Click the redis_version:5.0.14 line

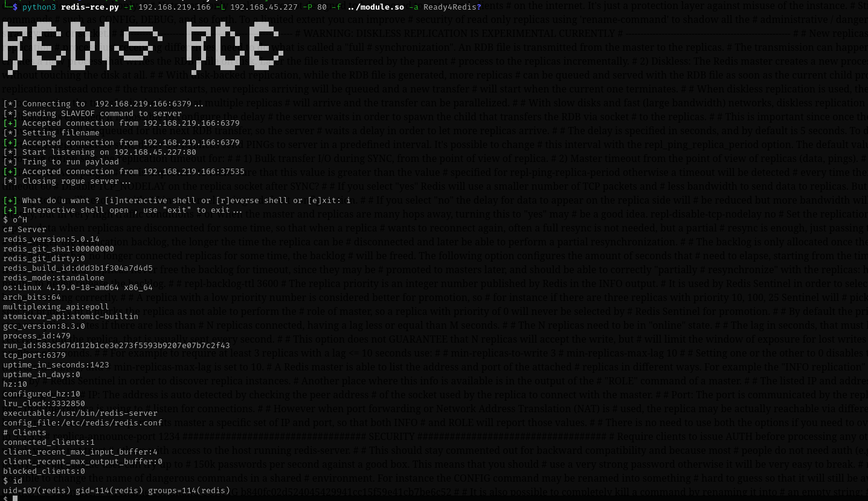pyautogui.click(x=51, y=239)
